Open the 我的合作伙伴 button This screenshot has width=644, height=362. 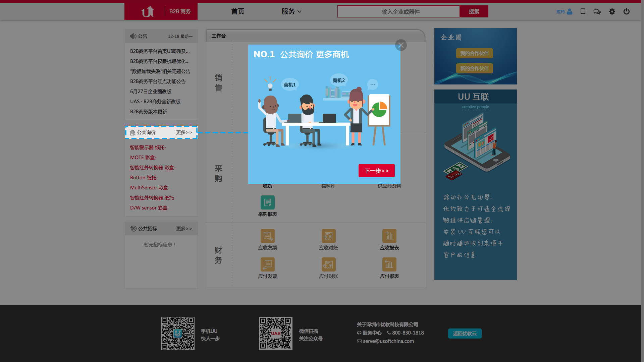click(x=474, y=53)
